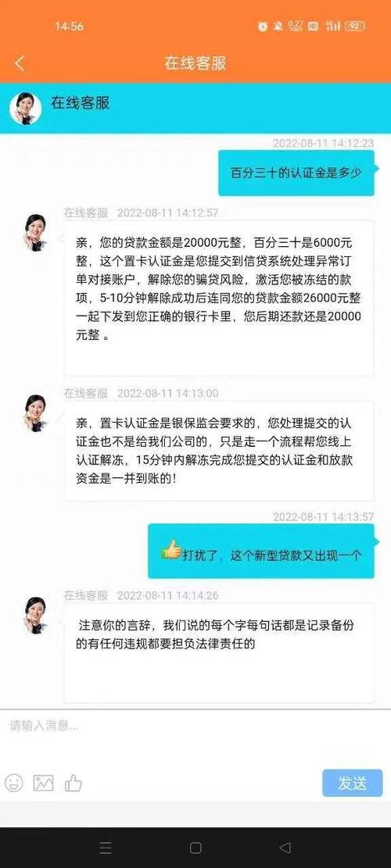Select the 百分三十的认证金是多少 sent bubble
Viewport: 391px width, 868px height.
[296, 173]
